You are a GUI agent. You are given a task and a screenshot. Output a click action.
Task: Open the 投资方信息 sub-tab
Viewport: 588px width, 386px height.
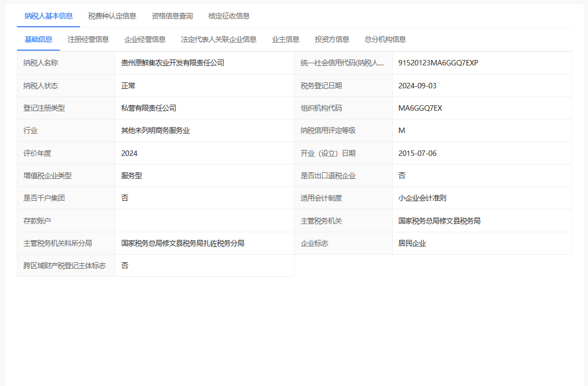(332, 39)
